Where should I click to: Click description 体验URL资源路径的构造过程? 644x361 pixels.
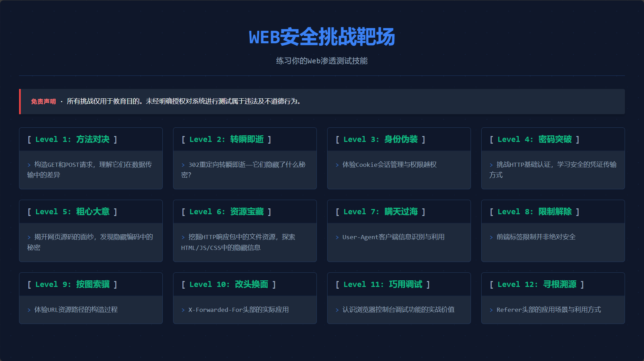tap(76, 310)
